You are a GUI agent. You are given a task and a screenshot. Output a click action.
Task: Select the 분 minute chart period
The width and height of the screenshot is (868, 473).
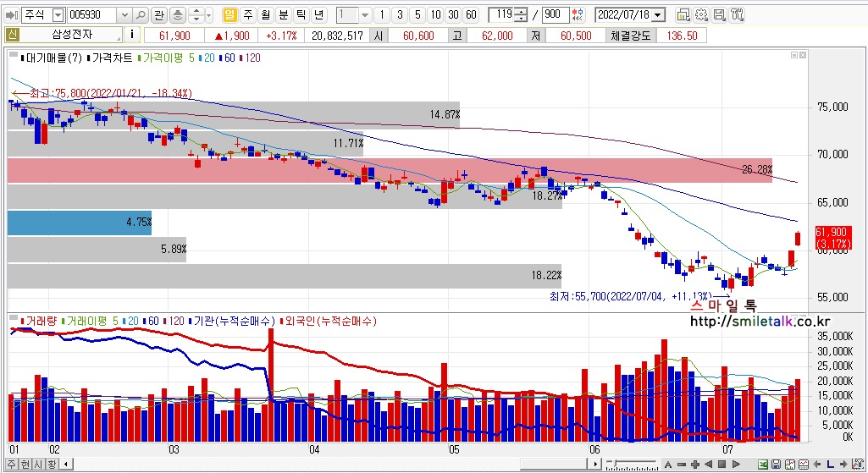pyautogui.click(x=284, y=15)
